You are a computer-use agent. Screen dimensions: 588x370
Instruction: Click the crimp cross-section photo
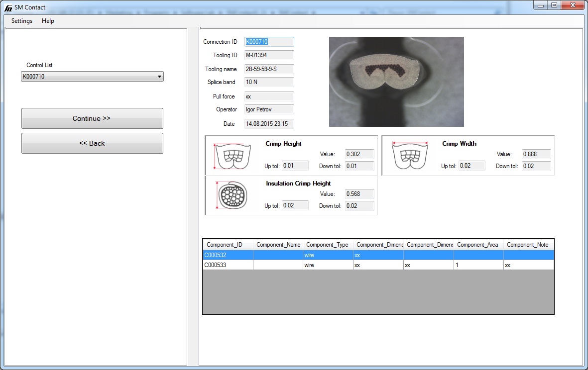[396, 82]
